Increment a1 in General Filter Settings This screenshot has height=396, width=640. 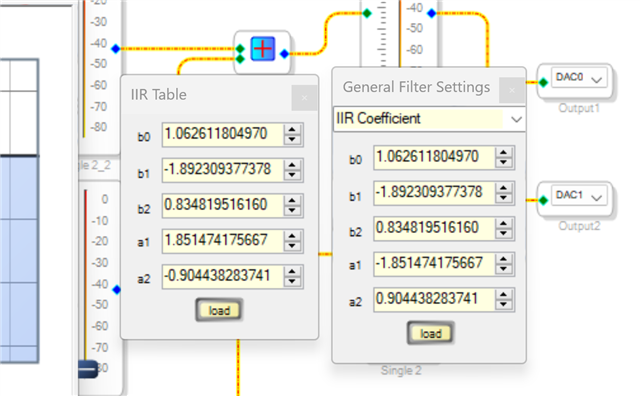tap(504, 259)
